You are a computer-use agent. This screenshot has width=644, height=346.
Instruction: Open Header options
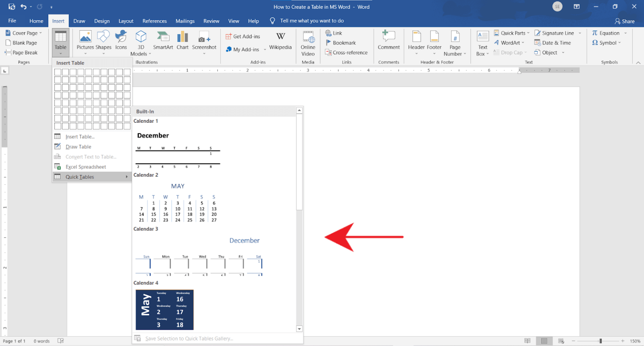point(416,43)
